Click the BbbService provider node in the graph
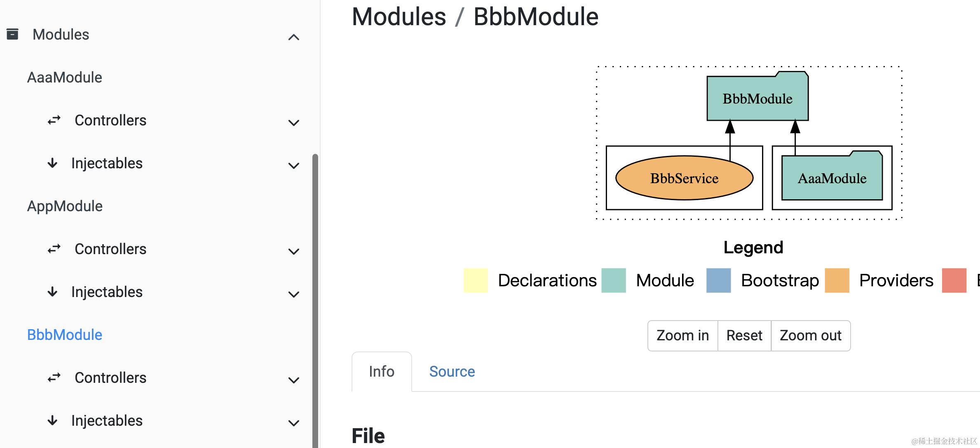The image size is (980, 448). pyautogui.click(x=684, y=178)
